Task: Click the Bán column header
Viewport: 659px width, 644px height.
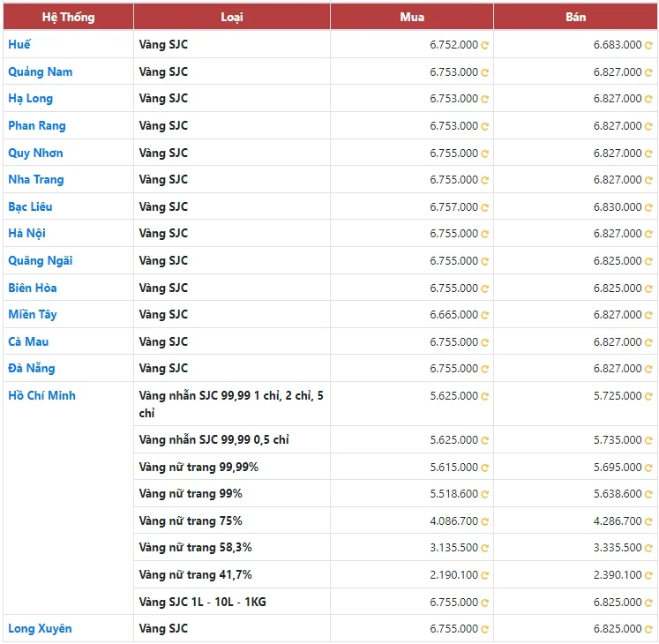Action: [x=575, y=17]
